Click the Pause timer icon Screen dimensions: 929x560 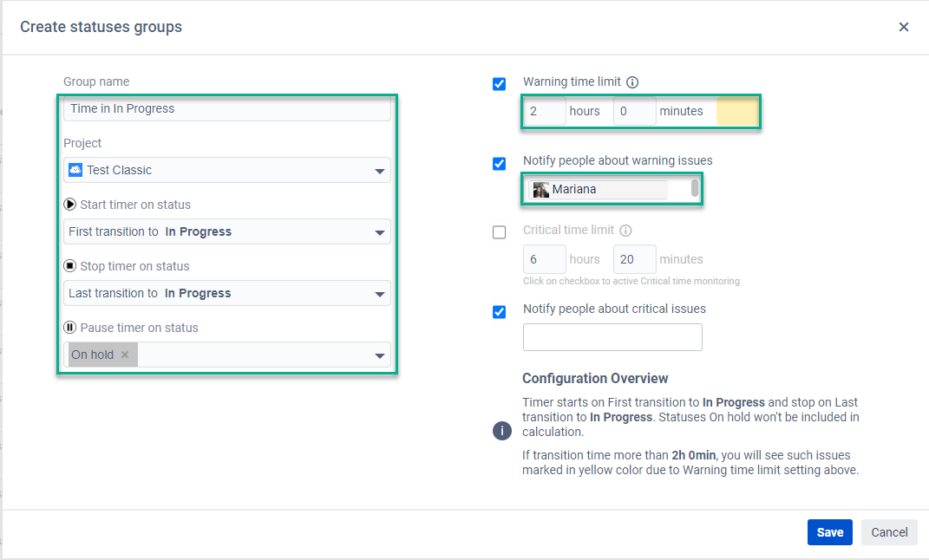point(70,328)
